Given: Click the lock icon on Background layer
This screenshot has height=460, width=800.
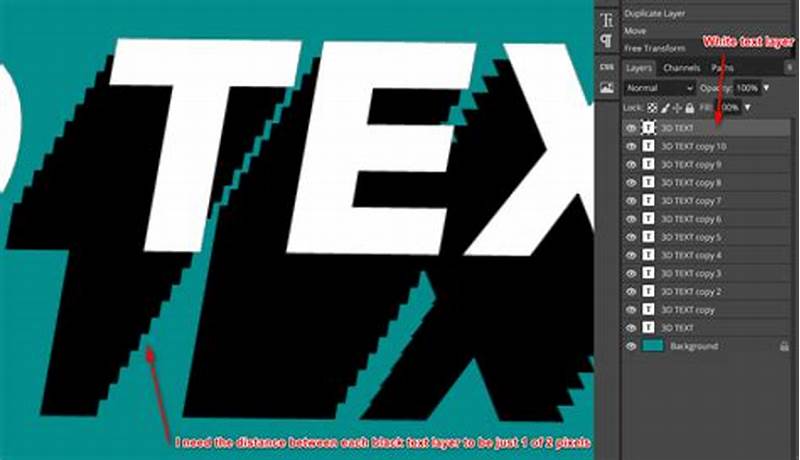Looking at the screenshot, I should 784,346.
